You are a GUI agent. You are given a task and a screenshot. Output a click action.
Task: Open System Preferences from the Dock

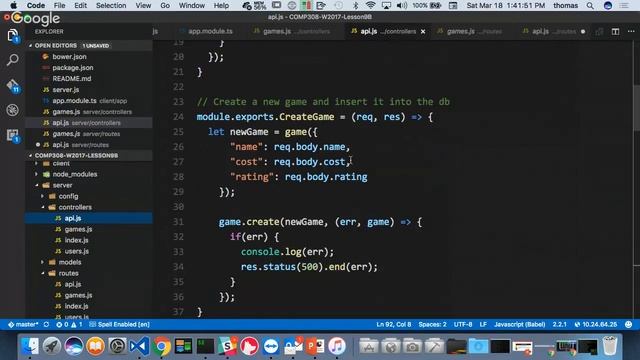pyautogui.click(x=117, y=347)
